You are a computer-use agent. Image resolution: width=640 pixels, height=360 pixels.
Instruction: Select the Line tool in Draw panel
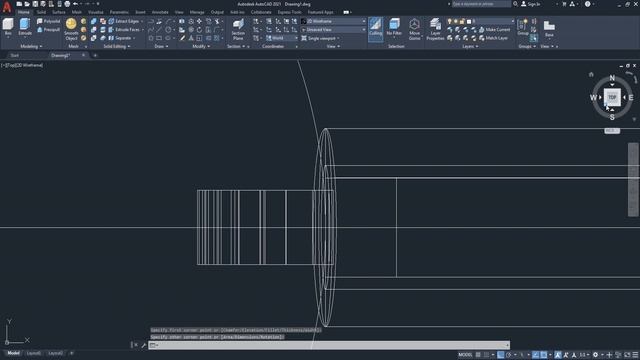(159, 30)
